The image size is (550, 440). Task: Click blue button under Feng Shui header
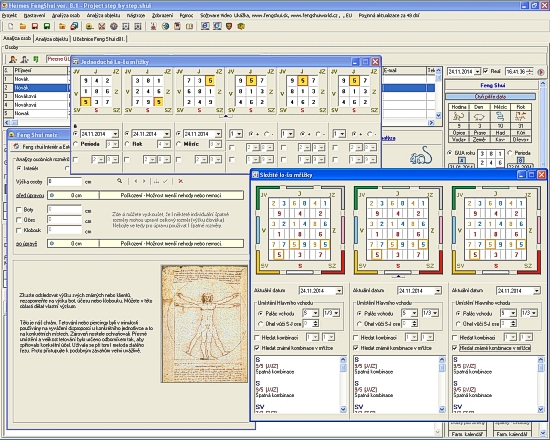pos(490,96)
